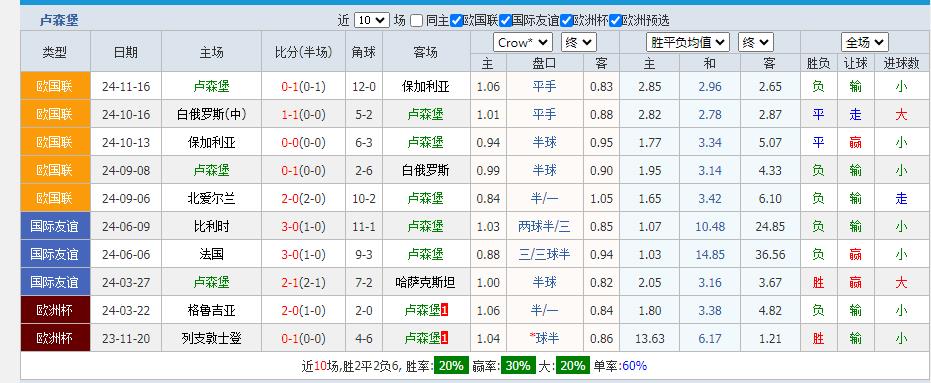Open the 终 dropdown next to Crow*
The height and width of the screenshot is (383, 931).
click(x=579, y=42)
